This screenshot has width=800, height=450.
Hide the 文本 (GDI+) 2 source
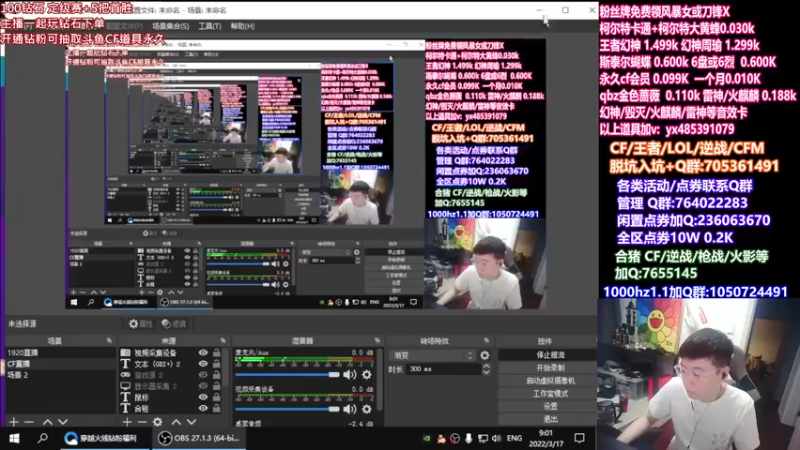203,364
